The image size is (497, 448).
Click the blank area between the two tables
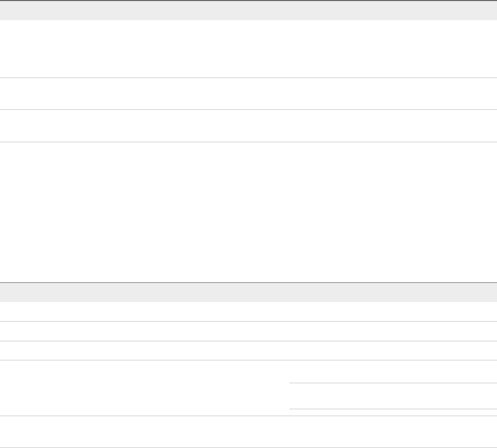point(248,212)
